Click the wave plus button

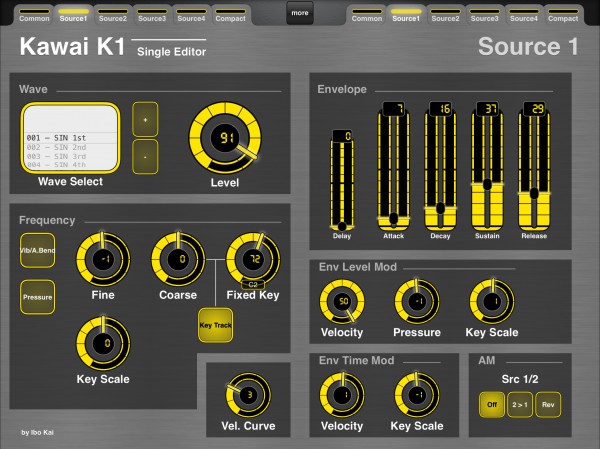click(145, 119)
